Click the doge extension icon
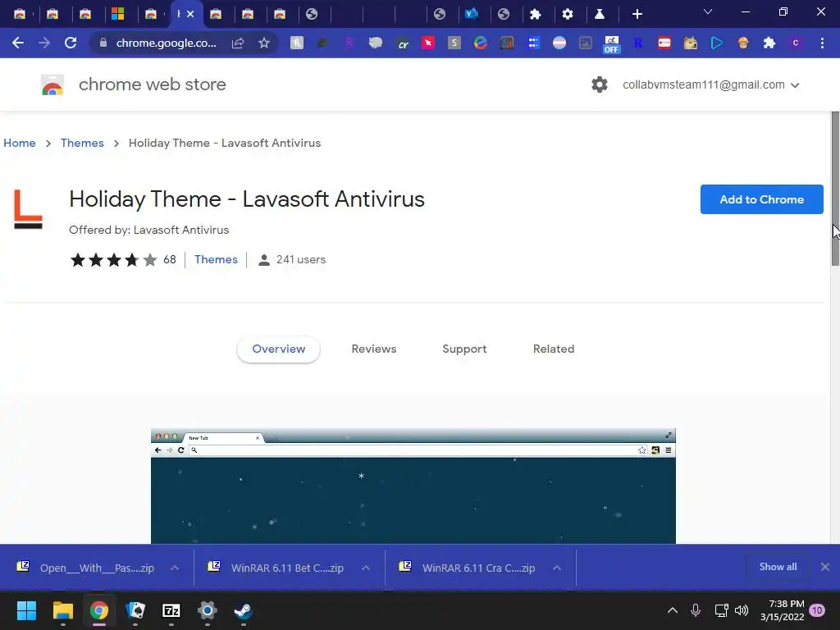Screen dimensions: 840x630 click(x=690, y=43)
